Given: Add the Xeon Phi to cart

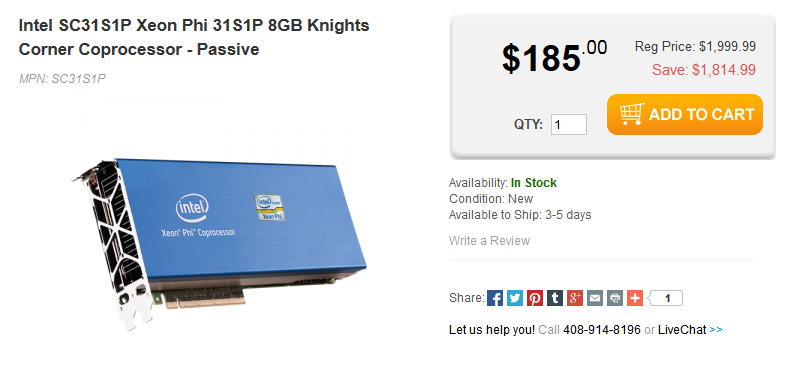Looking at the screenshot, I should click(685, 114).
